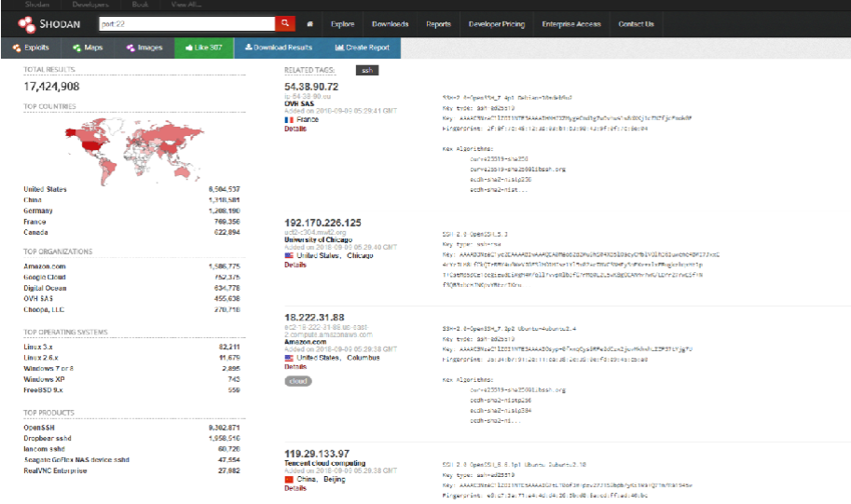Click the Top Countries world map
This screenshot has width=851, height=504.
click(x=134, y=150)
